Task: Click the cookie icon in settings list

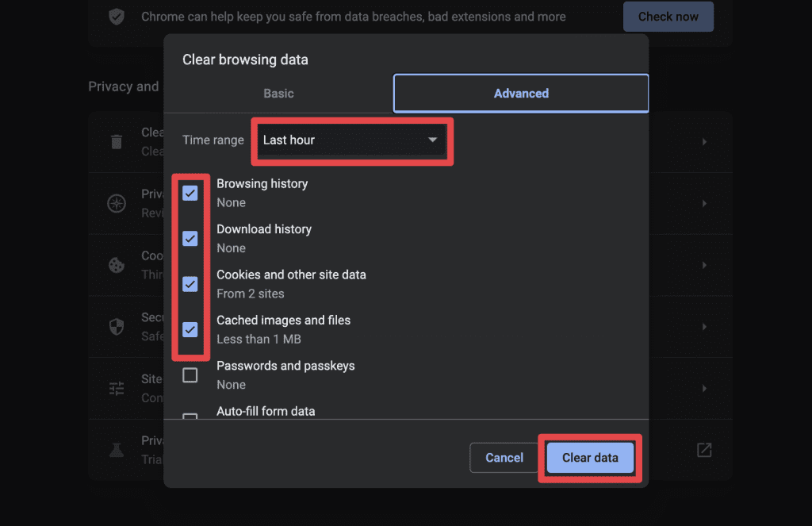Action: (117, 265)
